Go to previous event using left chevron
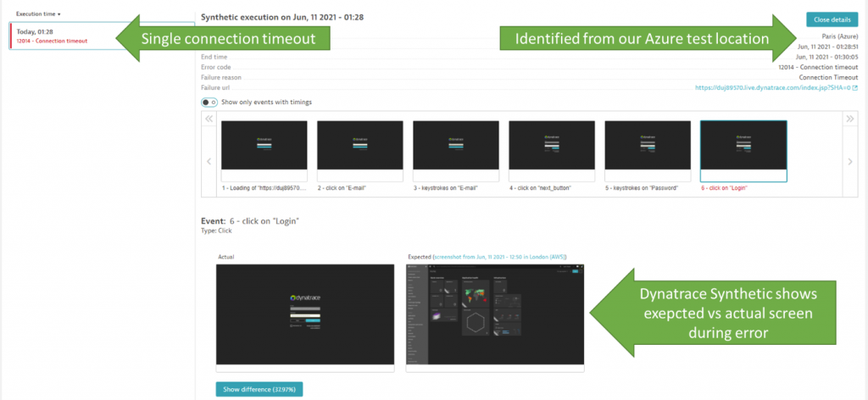Screen dimensions: 868x400 pos(209,162)
